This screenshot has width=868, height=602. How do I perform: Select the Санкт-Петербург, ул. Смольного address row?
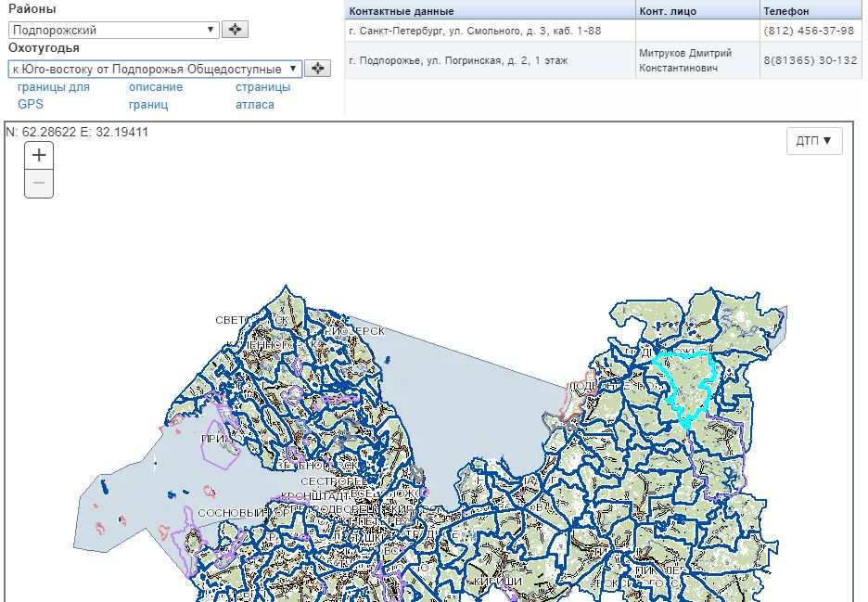pos(474,31)
